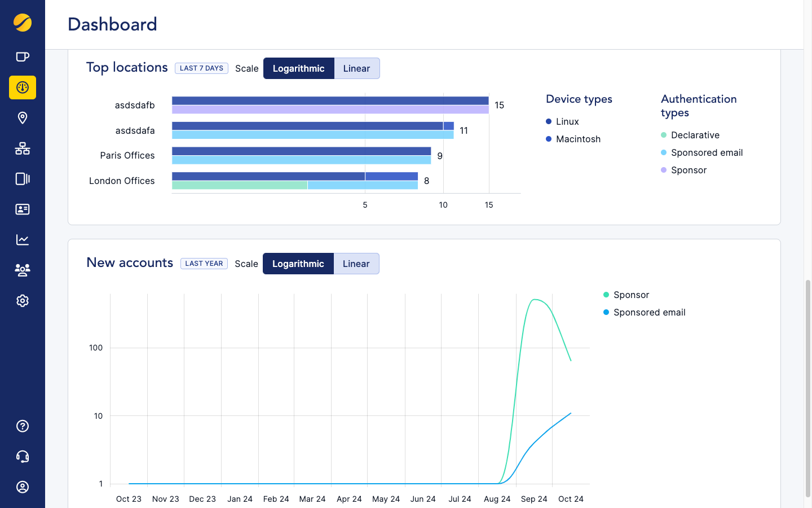Select Logarithmic scale for Top locations
Screen dimensions: 812x508
click(x=298, y=68)
